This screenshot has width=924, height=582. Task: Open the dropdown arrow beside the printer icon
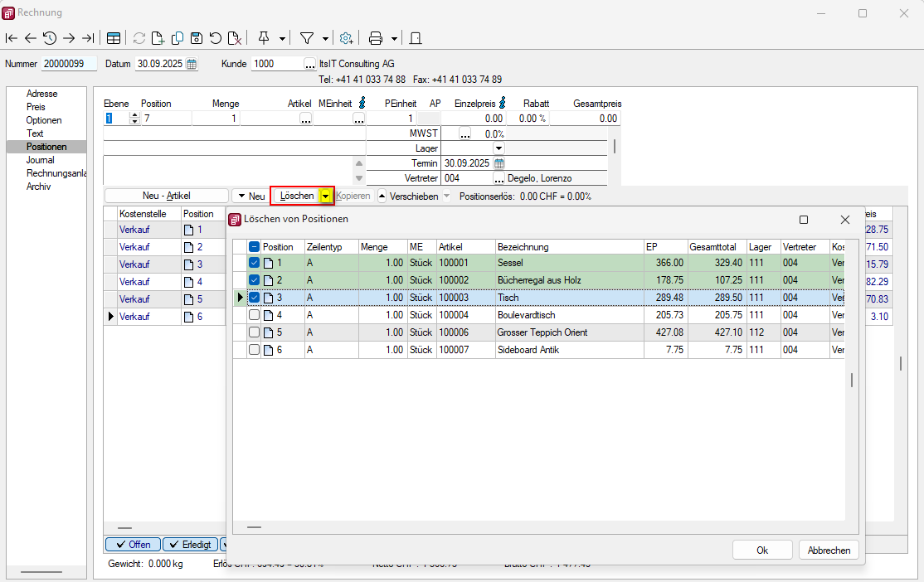pos(394,38)
